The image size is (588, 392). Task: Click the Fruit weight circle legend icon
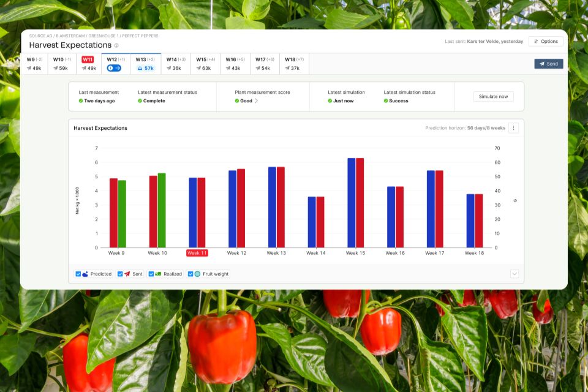(x=197, y=274)
